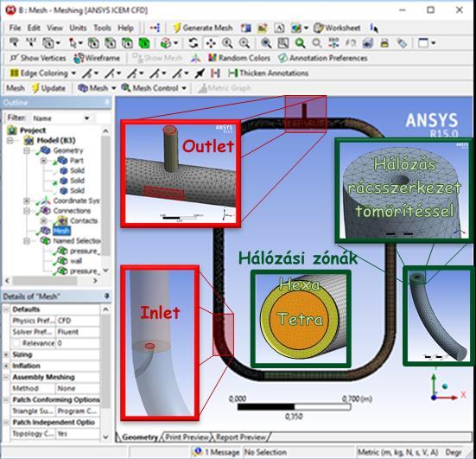Select the Face selection filter
The image size is (476, 459).
point(127,43)
